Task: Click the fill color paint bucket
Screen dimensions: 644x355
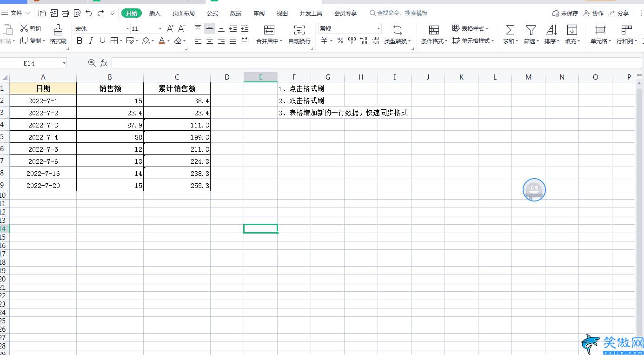Action: [146, 41]
